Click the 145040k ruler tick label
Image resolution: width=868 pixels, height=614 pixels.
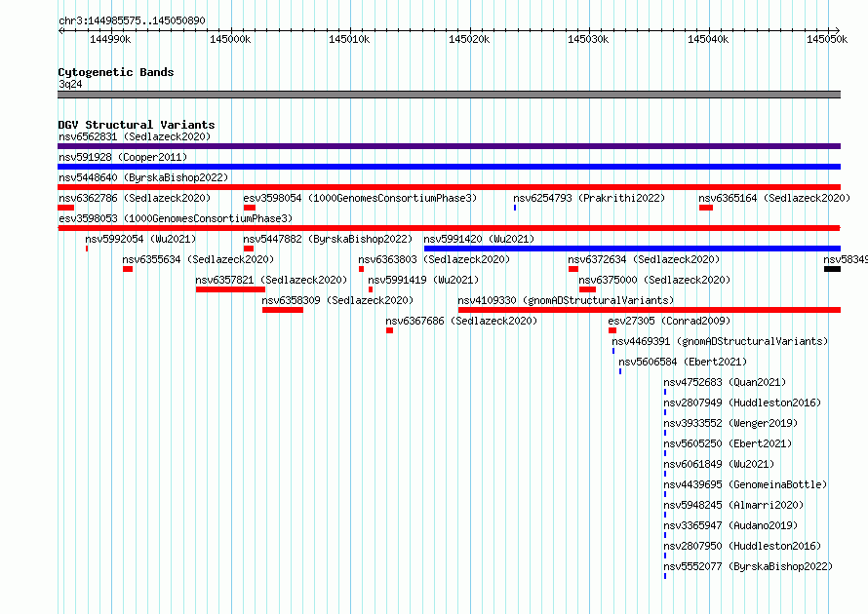point(708,39)
